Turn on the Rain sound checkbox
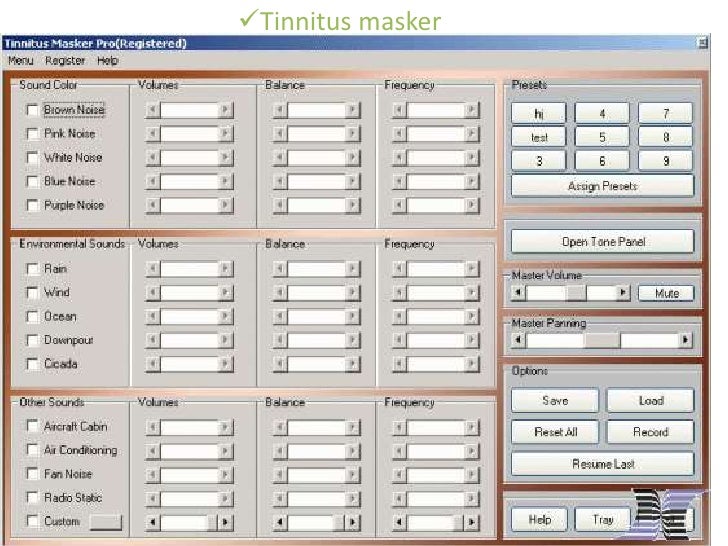This screenshot has height=546, width=728. pyautogui.click(x=32, y=269)
